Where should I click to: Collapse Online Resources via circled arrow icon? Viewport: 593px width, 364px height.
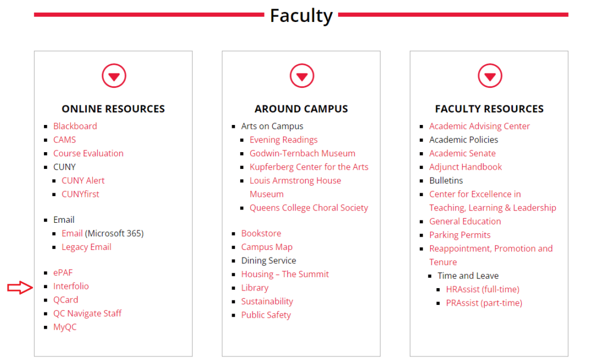coord(114,76)
